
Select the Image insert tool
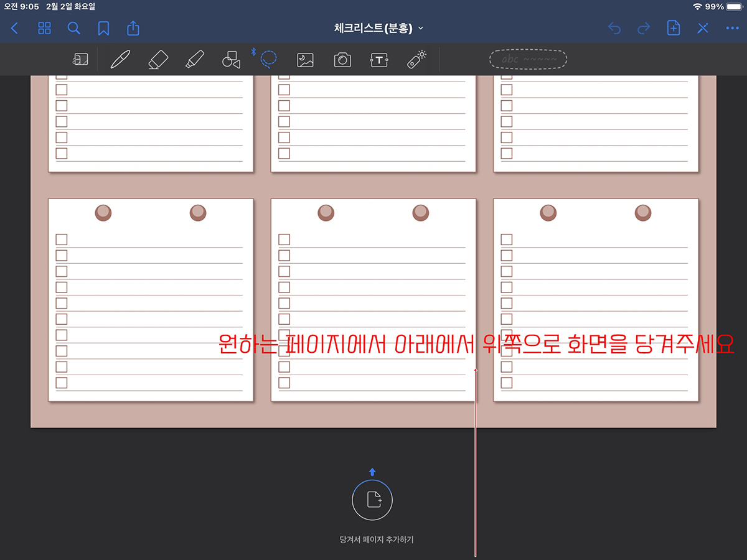(305, 60)
